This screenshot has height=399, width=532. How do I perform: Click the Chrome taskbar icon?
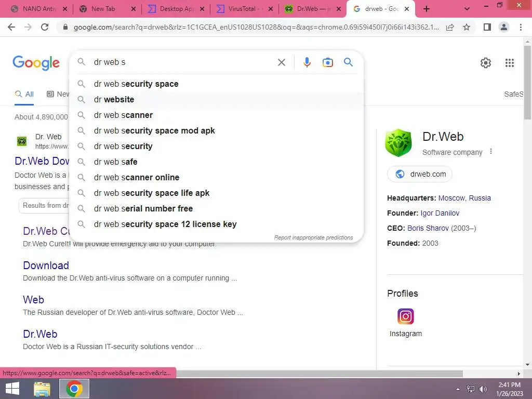(x=74, y=389)
